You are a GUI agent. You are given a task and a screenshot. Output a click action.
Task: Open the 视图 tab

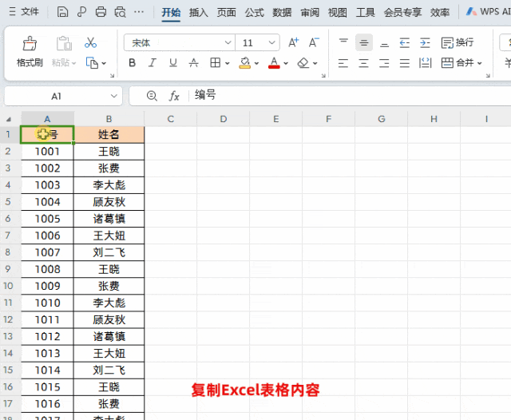(x=337, y=13)
